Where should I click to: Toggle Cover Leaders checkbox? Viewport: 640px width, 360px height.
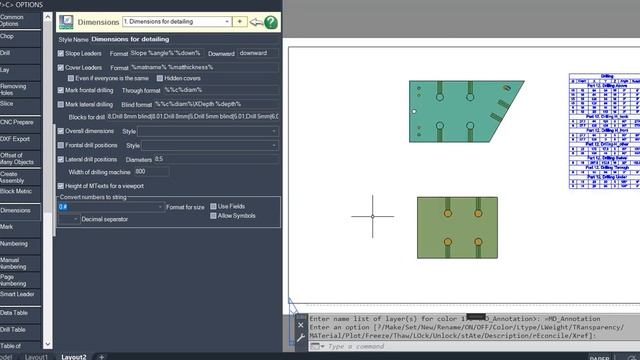point(61,68)
